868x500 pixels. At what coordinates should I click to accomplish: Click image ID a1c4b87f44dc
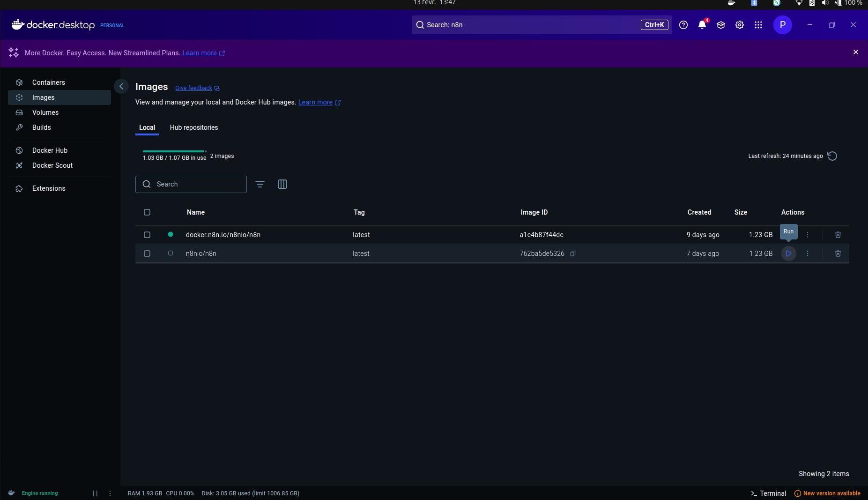(542, 235)
